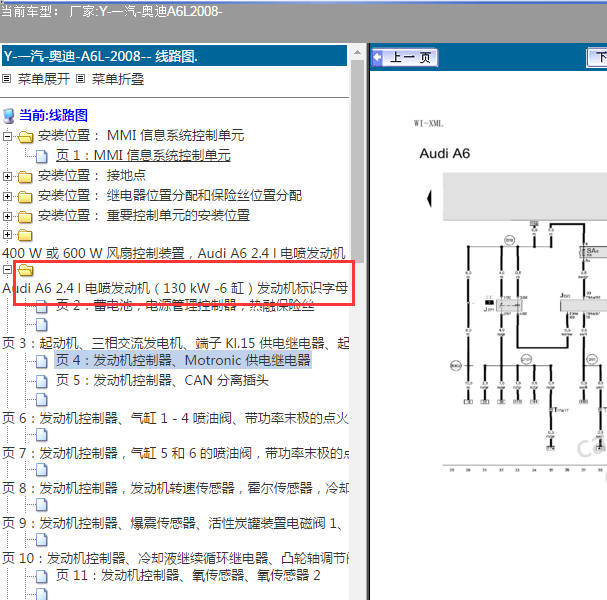The height and width of the screenshot is (600, 607).
Task: Click the folder icon above 400 W 或 600 W
Action: tap(25, 235)
